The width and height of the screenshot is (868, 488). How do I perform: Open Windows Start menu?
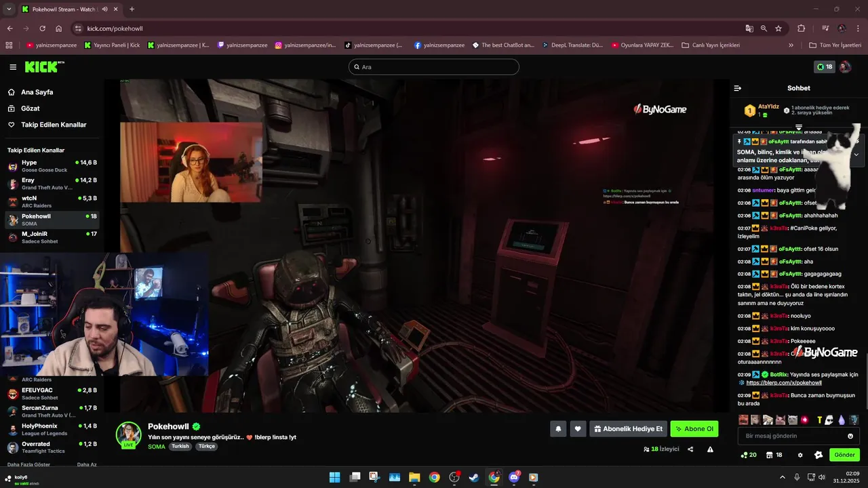(335, 477)
